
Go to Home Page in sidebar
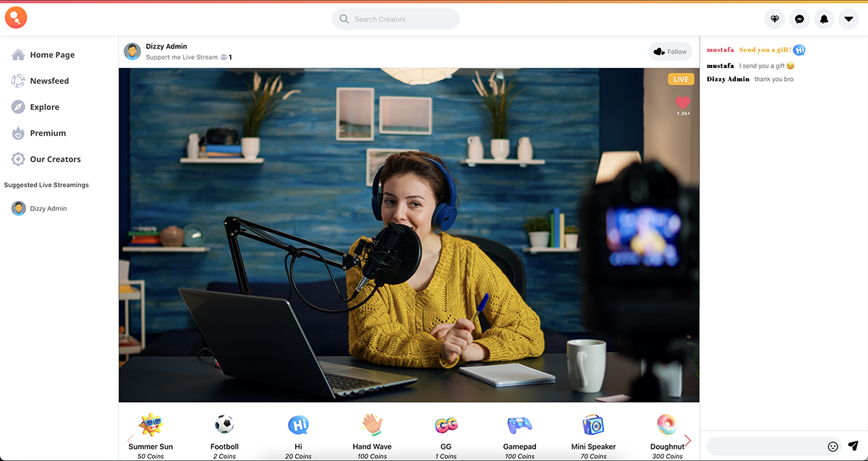tap(52, 55)
